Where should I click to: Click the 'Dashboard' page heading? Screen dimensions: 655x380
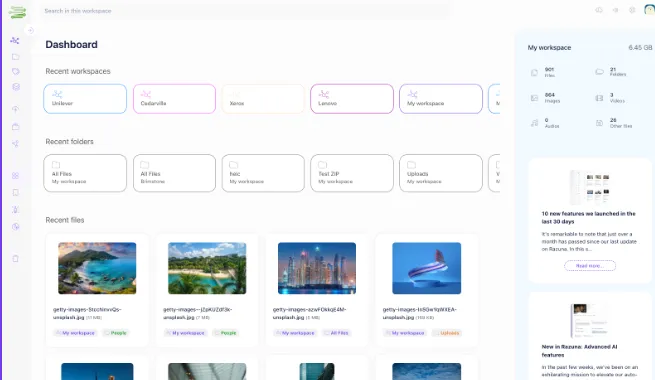tap(71, 45)
